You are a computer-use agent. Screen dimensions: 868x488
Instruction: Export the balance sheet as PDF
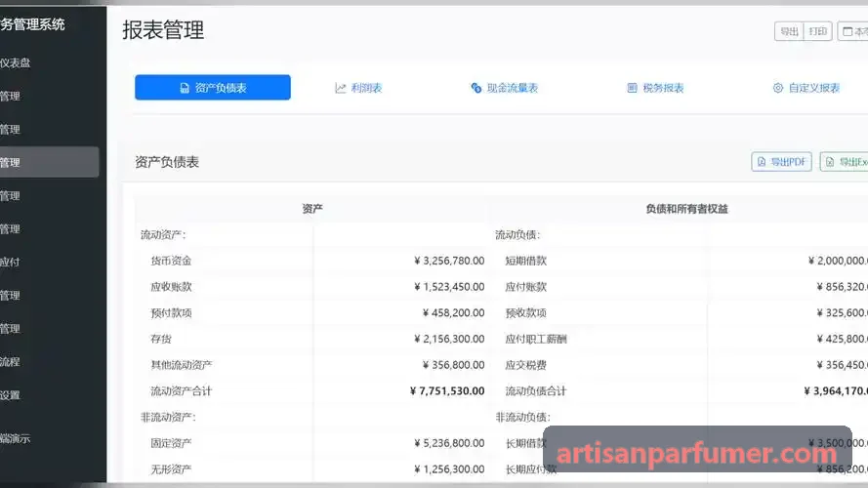tap(782, 162)
